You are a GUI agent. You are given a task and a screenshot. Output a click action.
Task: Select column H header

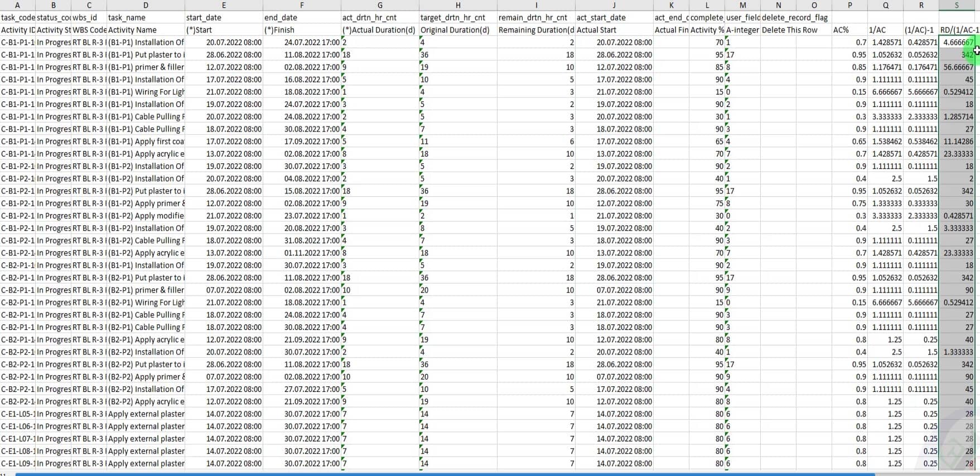(458, 5)
